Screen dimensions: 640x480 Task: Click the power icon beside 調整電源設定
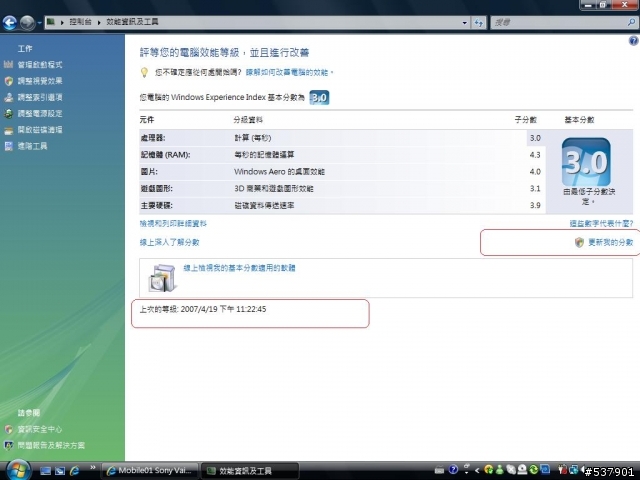click(9, 114)
